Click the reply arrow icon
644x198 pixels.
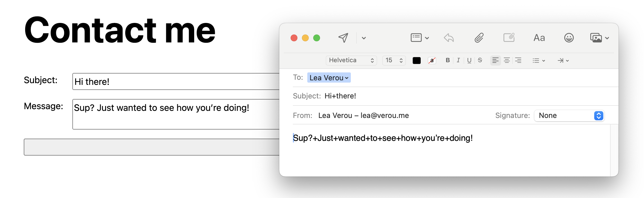click(x=449, y=38)
